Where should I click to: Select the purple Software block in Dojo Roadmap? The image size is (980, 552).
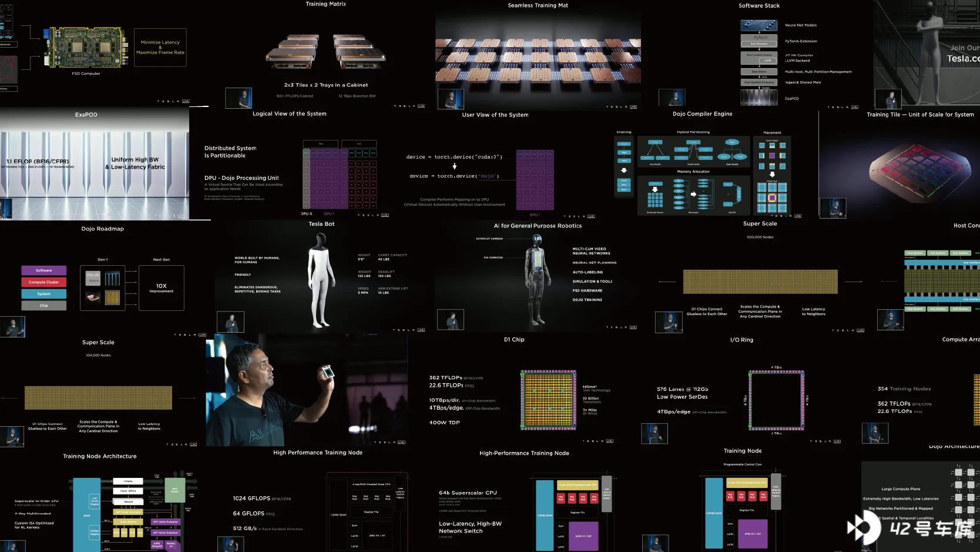click(44, 270)
